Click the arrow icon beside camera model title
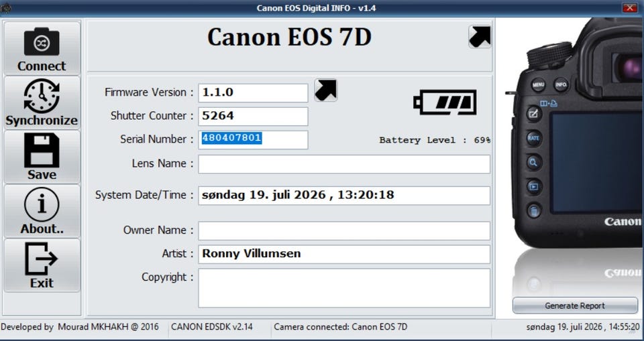Viewport: 644px width, 341px height. 480,37
